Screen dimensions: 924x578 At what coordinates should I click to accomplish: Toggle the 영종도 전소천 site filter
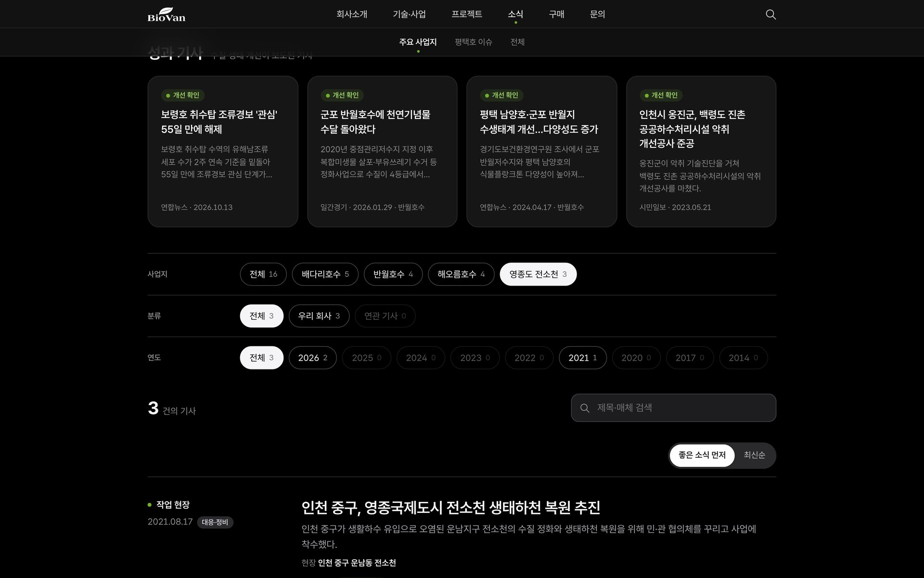click(x=538, y=274)
